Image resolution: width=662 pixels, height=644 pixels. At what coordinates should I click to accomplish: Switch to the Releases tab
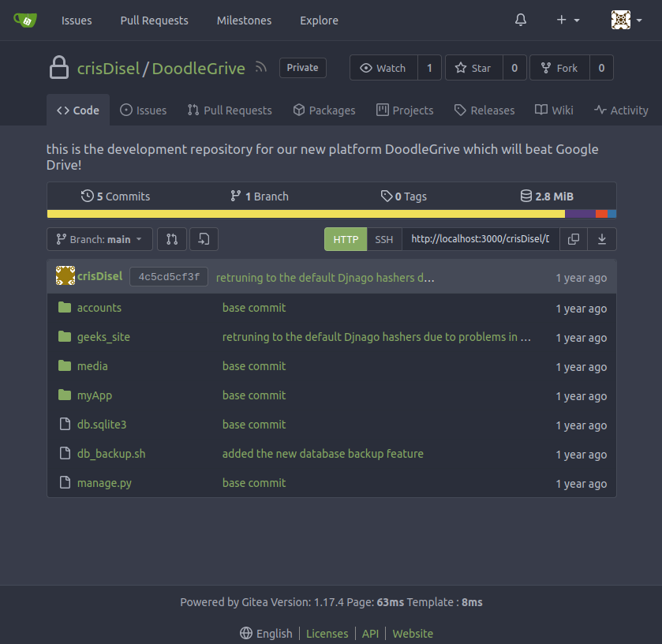click(x=484, y=110)
